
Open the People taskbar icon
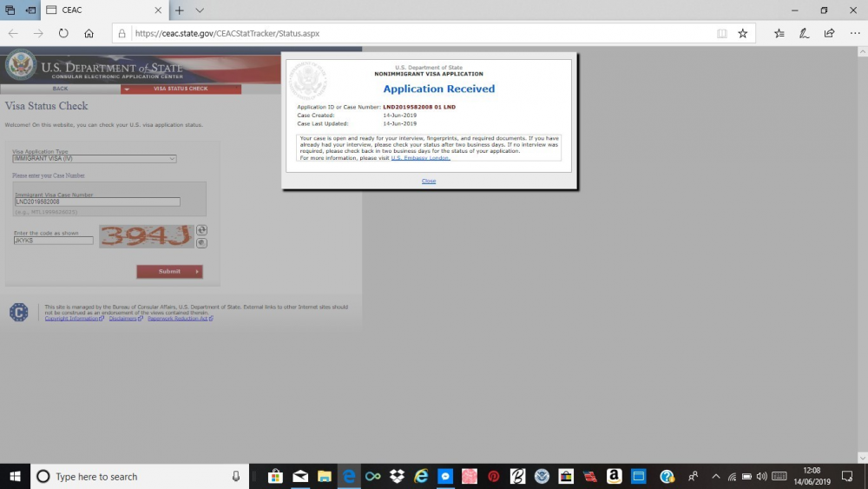693,476
